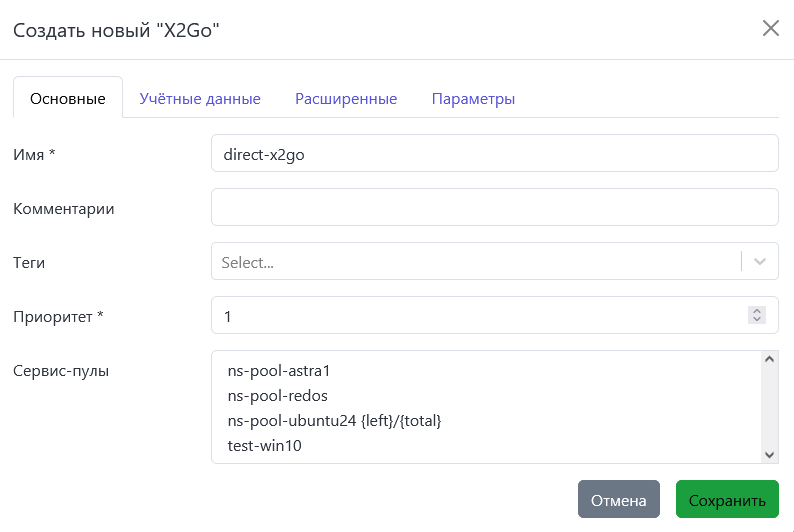
Task: Pick the ns-pool-ubuntu24 service pool entry
Action: pos(334,421)
